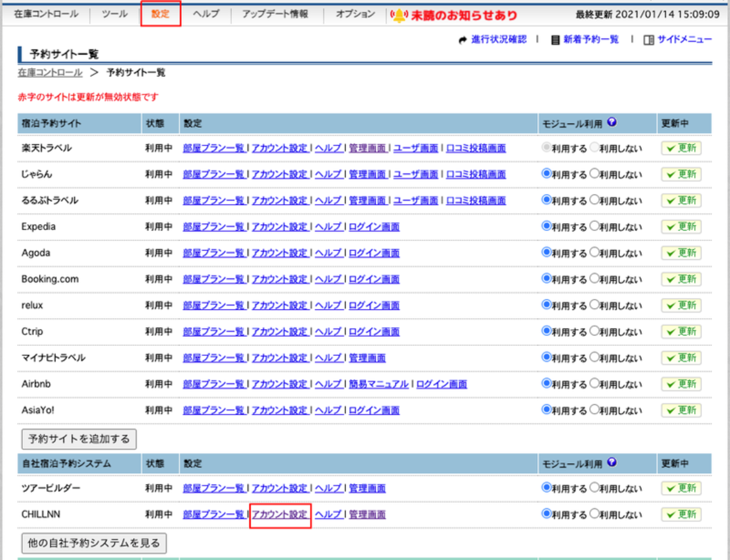Open 口コミ投稿画面 for るるぶトラベル
The height and width of the screenshot is (560, 730).
(x=476, y=201)
